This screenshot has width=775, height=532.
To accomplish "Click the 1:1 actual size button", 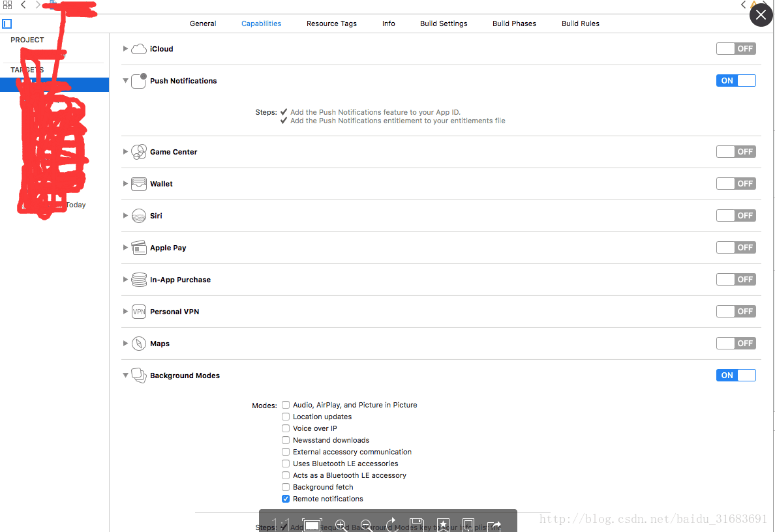I will tap(281, 524).
